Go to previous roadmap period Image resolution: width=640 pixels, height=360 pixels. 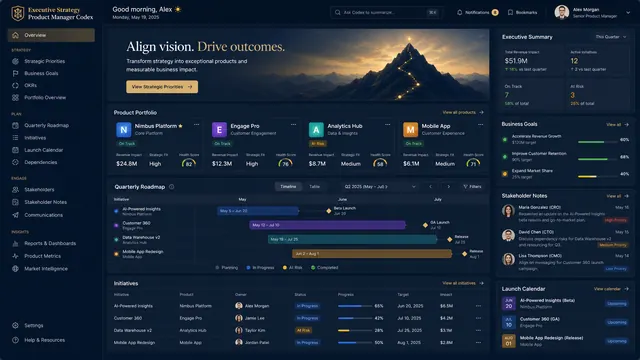tap(430, 187)
